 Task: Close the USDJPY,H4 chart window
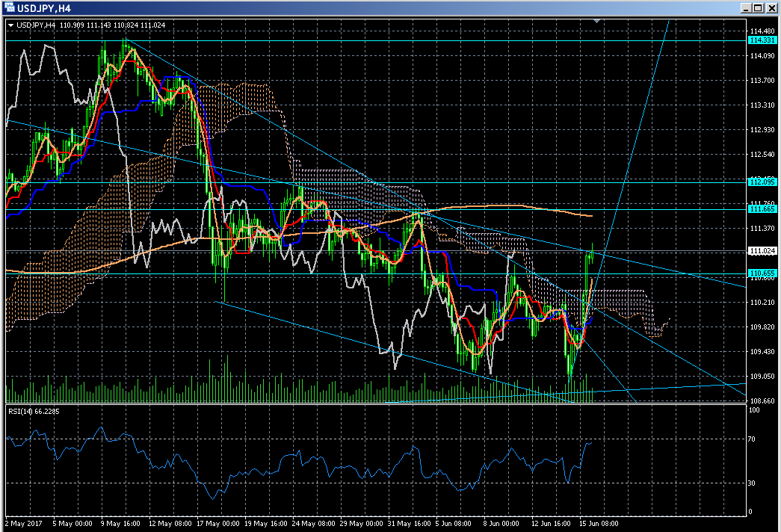coord(770,8)
